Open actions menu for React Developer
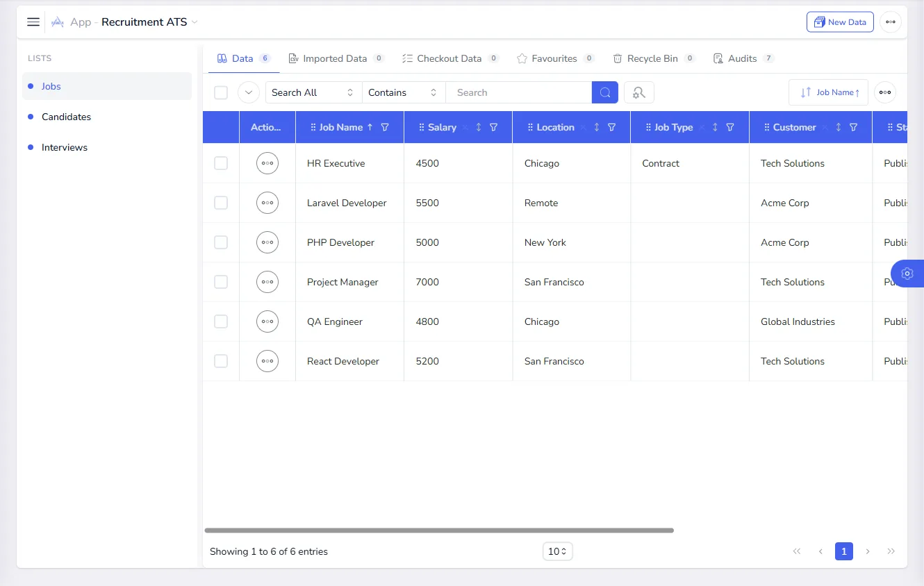This screenshot has height=586, width=924. pyautogui.click(x=267, y=361)
